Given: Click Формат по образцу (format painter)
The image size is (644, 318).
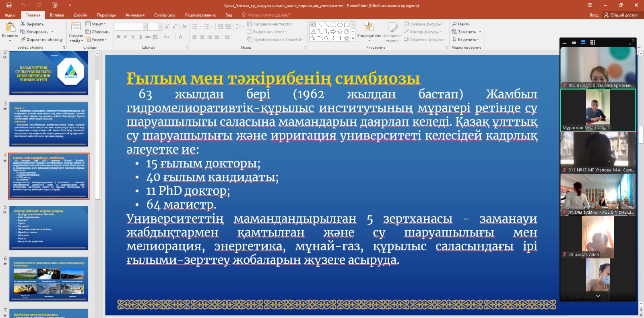Looking at the screenshot, I should 41,39.
